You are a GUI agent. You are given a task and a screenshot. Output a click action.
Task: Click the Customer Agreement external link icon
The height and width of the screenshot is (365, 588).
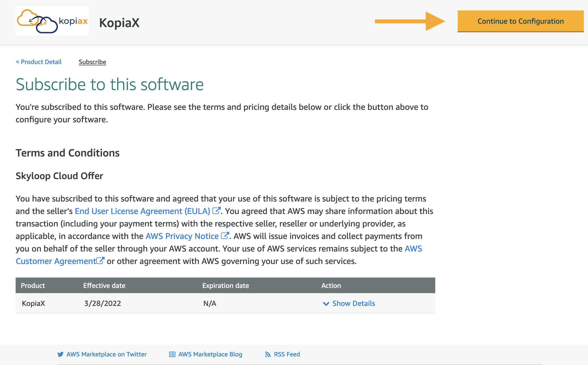tap(100, 260)
